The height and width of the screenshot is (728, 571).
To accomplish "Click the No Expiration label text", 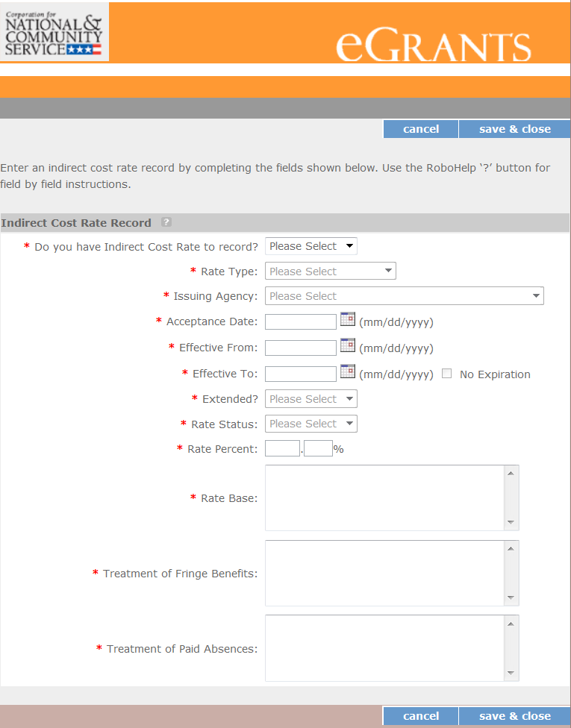I will [x=495, y=374].
